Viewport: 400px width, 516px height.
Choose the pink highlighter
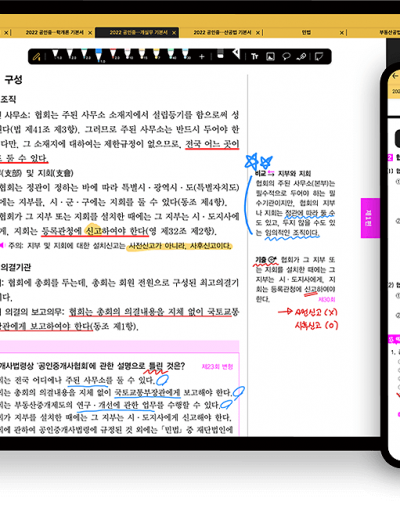click(x=128, y=54)
